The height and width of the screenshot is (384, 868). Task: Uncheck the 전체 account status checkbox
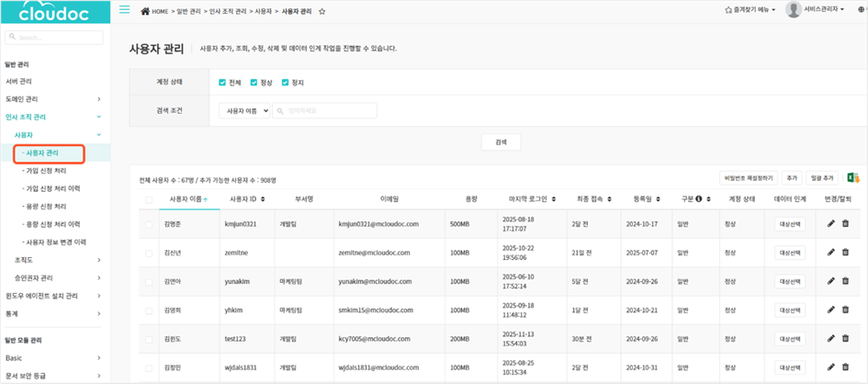[x=223, y=83]
